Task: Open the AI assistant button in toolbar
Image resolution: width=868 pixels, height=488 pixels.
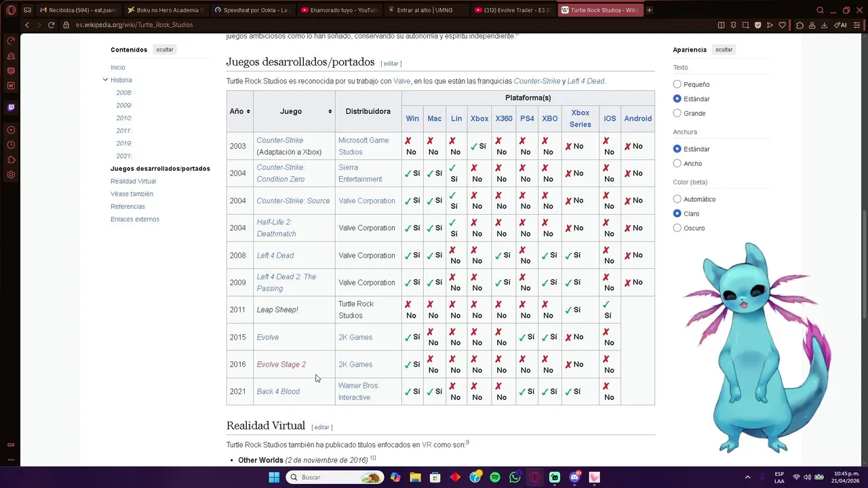Action: pos(841,25)
